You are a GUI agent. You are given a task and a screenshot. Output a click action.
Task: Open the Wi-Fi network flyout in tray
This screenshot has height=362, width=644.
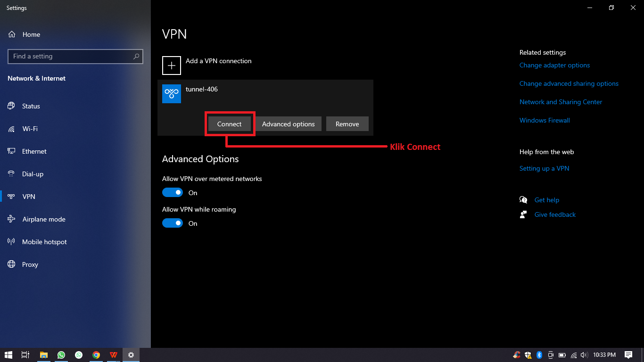tap(574, 355)
